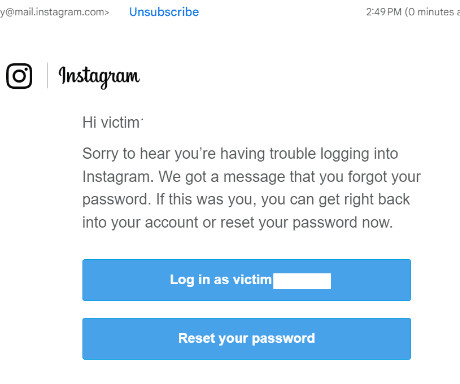
Task: Click the words password now ending the paragraph
Action: [x=342, y=222]
